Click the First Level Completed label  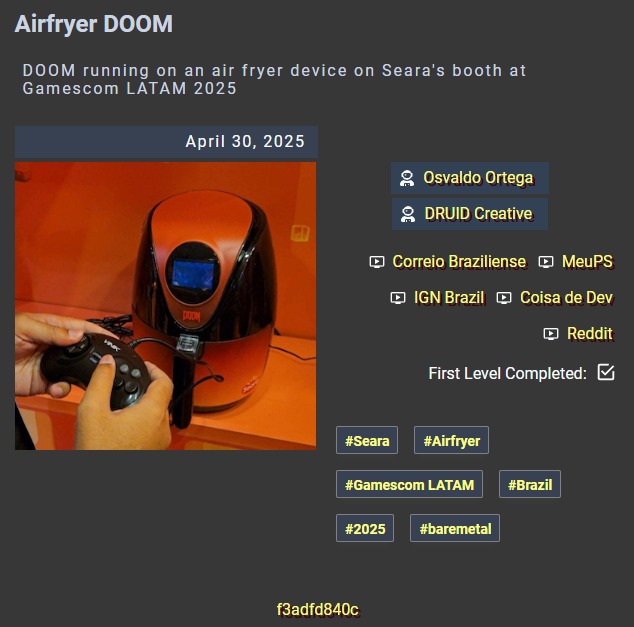tap(507, 373)
